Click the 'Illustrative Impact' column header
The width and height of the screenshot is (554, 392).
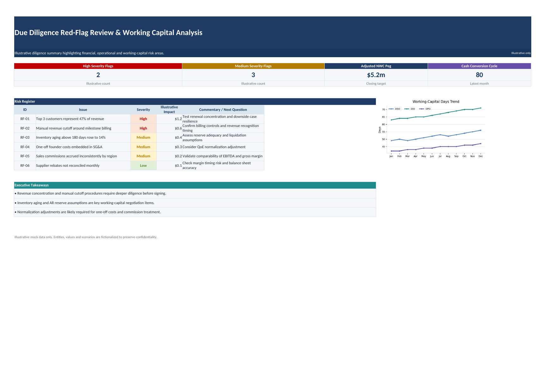[169, 110]
